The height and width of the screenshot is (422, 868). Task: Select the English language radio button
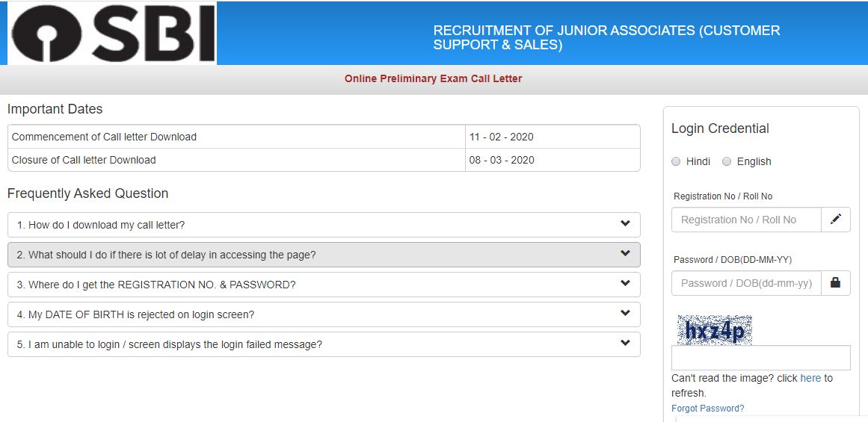click(x=727, y=161)
